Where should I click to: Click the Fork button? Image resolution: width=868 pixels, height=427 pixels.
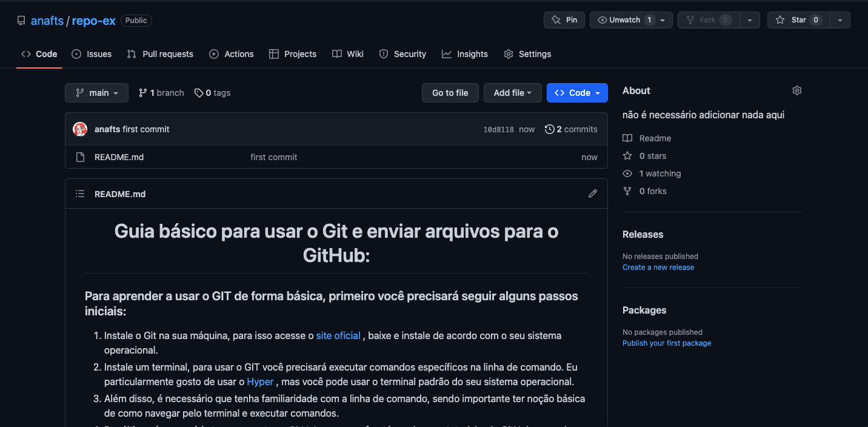coord(708,20)
